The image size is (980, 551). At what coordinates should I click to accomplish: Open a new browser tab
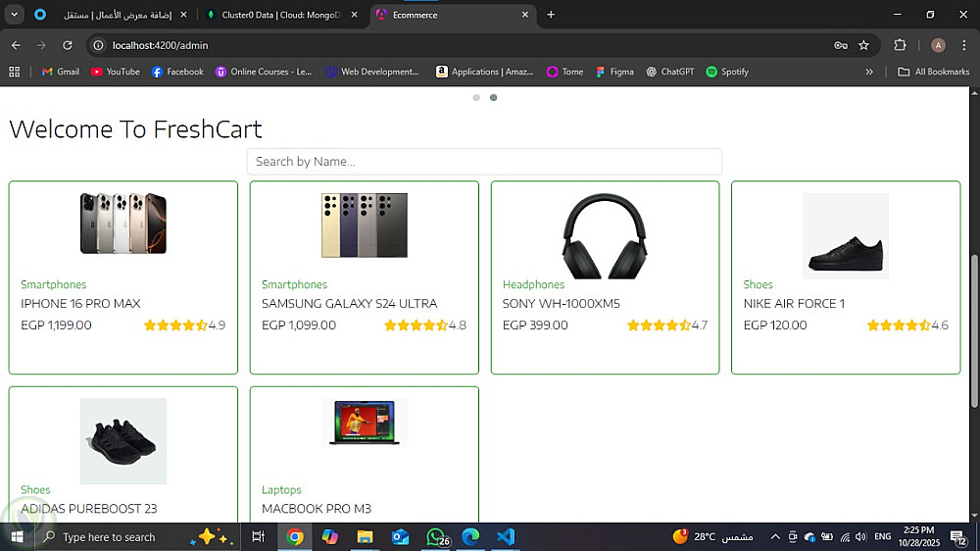tap(551, 15)
